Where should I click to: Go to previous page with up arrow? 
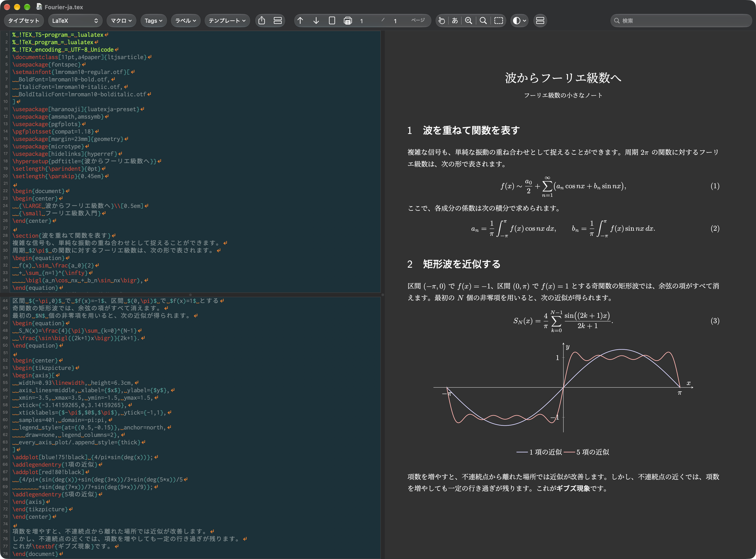click(300, 21)
